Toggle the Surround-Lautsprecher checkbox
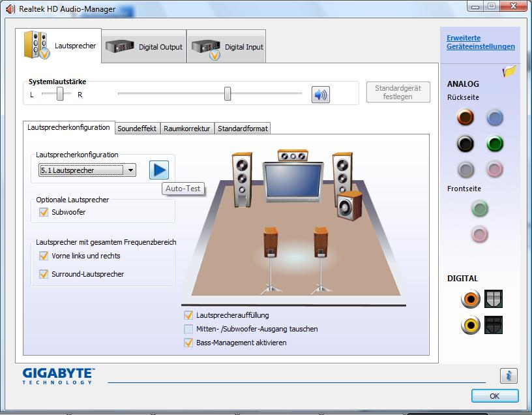Screen dimensions: 532x415 [x=44, y=273]
